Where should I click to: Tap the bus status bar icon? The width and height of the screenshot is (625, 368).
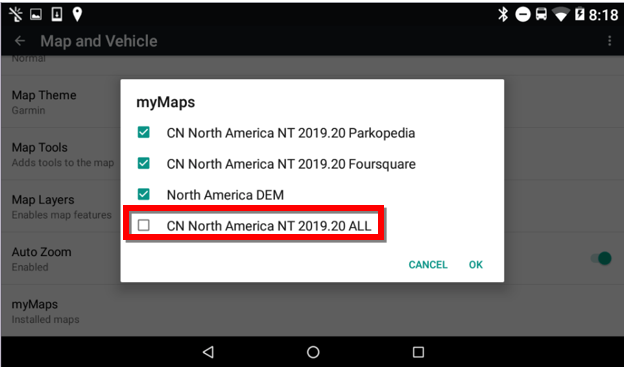tap(541, 15)
